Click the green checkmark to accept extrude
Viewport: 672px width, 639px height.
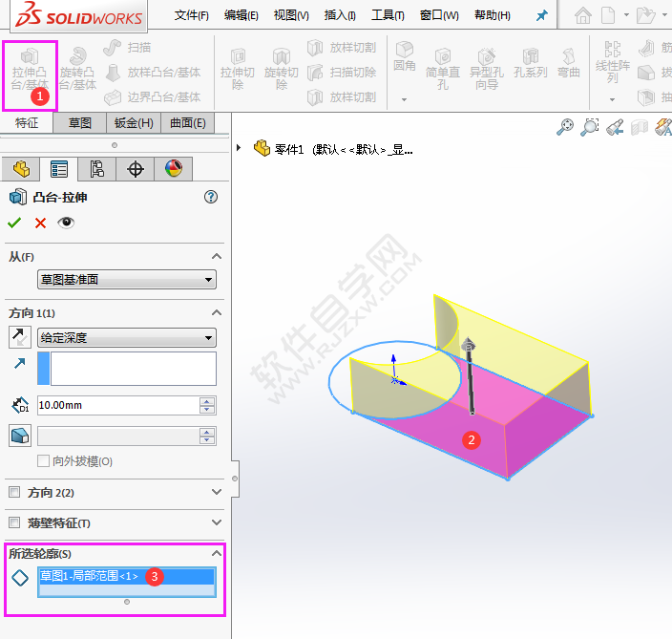click(x=14, y=223)
